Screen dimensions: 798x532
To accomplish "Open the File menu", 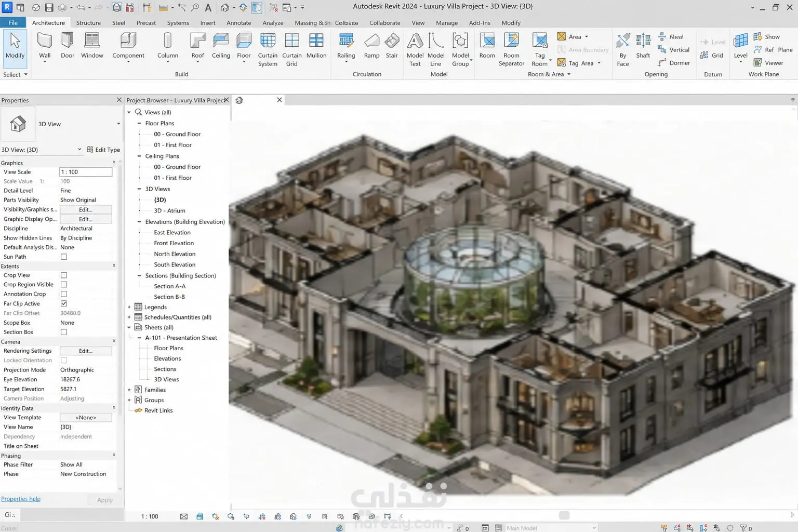I will click(x=13, y=23).
